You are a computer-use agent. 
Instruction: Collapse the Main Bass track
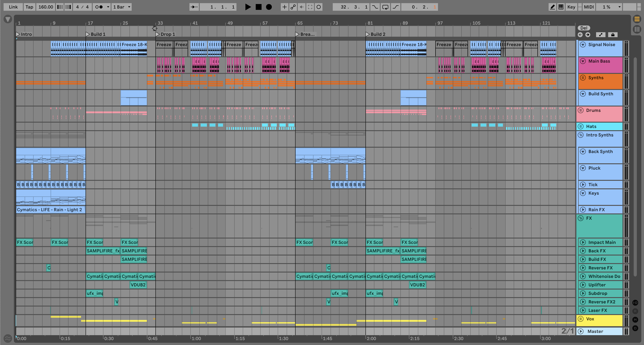[583, 61]
